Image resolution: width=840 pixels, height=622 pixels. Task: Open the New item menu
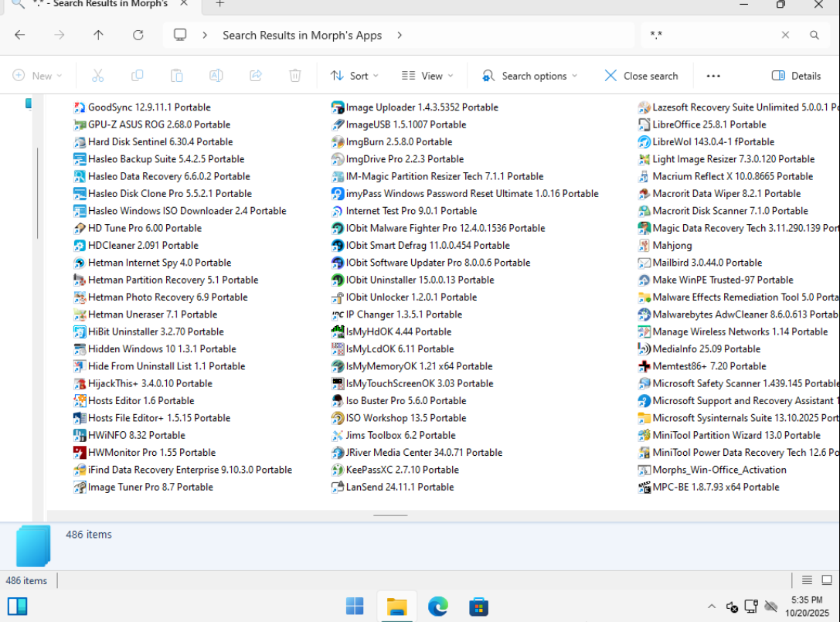point(38,76)
